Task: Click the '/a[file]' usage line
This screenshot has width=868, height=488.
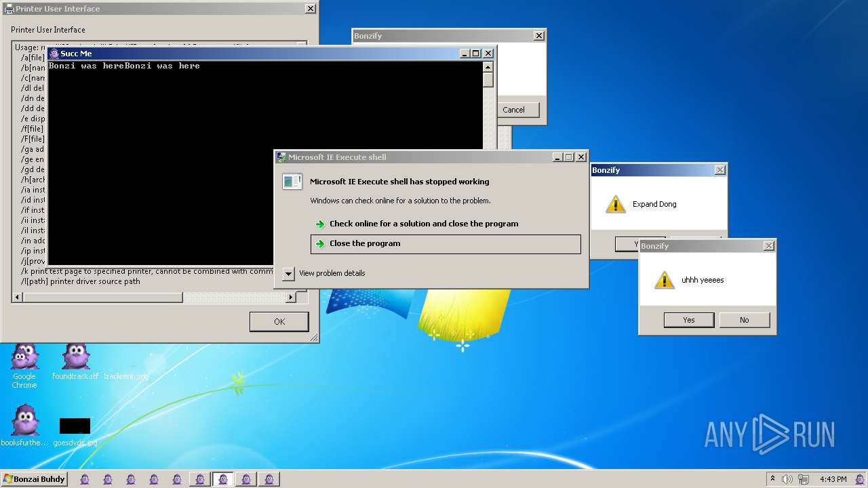Action: 33,58
